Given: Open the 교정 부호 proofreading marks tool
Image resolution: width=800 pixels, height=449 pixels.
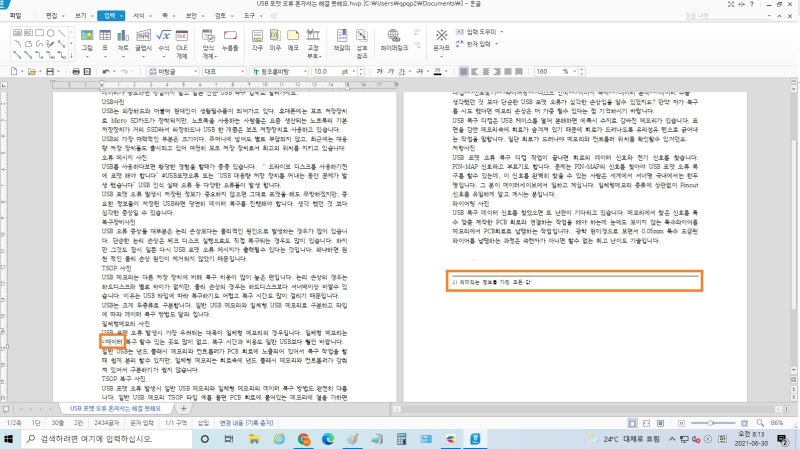Looking at the screenshot, I should pos(313,44).
